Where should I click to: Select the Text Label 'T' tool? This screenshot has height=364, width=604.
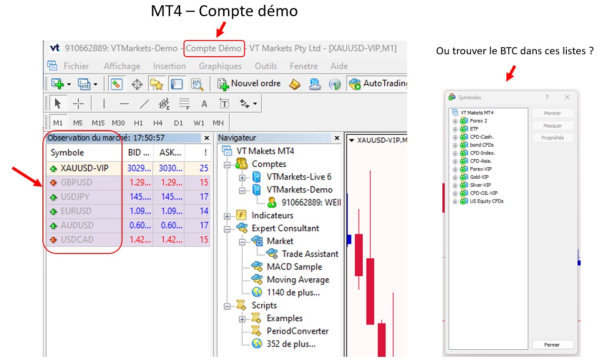pyautogui.click(x=224, y=103)
